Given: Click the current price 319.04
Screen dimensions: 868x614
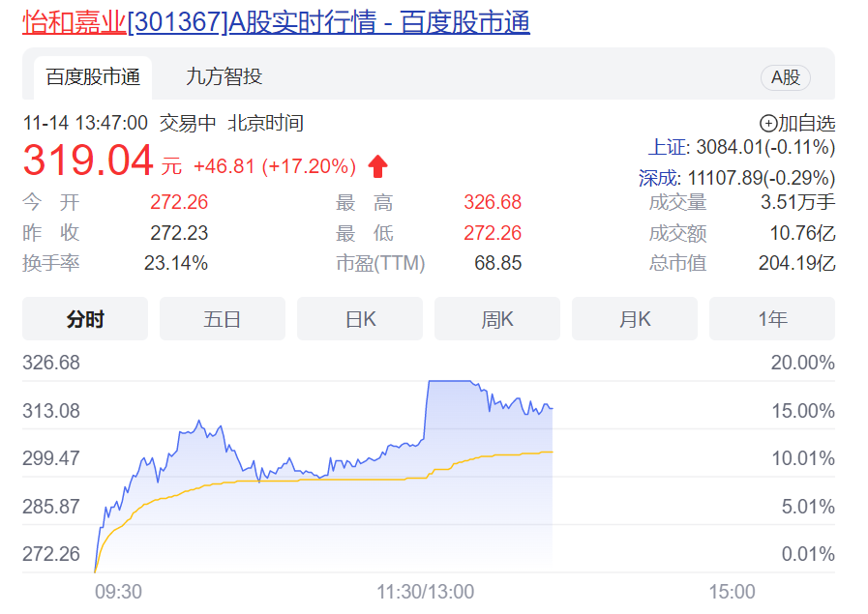Looking at the screenshot, I should click(x=88, y=161).
